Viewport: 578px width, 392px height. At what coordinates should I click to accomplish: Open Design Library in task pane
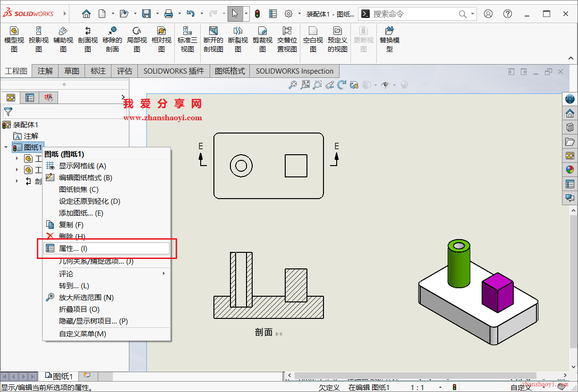click(570, 127)
